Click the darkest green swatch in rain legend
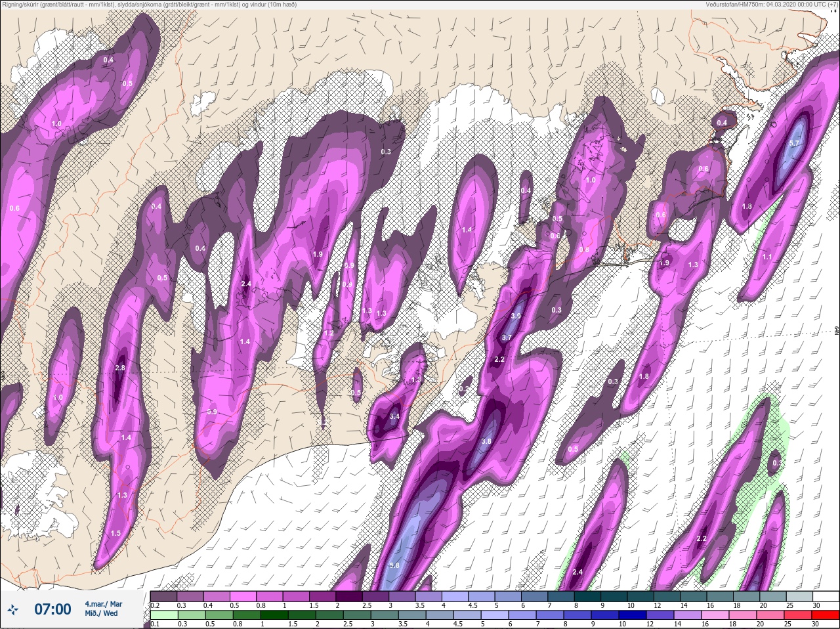 click(274, 615)
